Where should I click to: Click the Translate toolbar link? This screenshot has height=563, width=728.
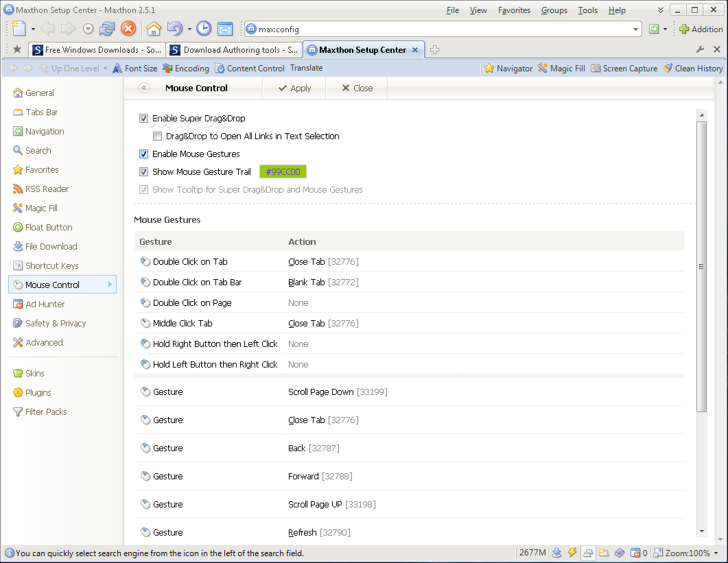pos(306,68)
